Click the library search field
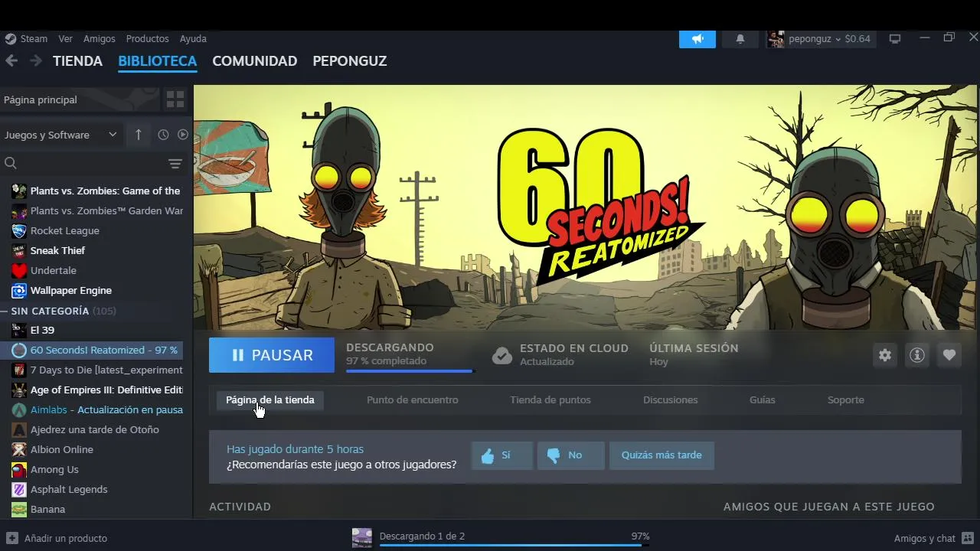The width and height of the screenshot is (980, 551). coord(92,163)
